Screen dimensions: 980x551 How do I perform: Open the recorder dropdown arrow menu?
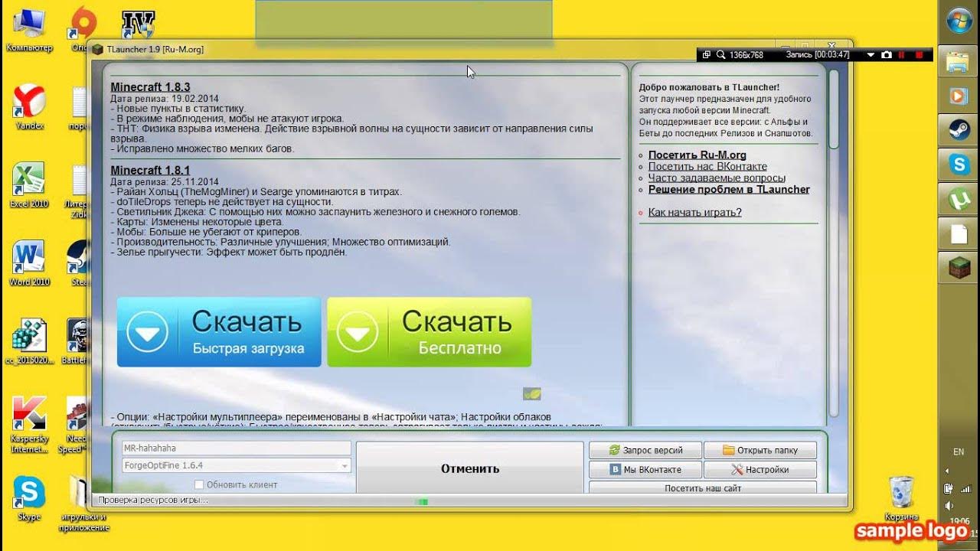click(870, 55)
